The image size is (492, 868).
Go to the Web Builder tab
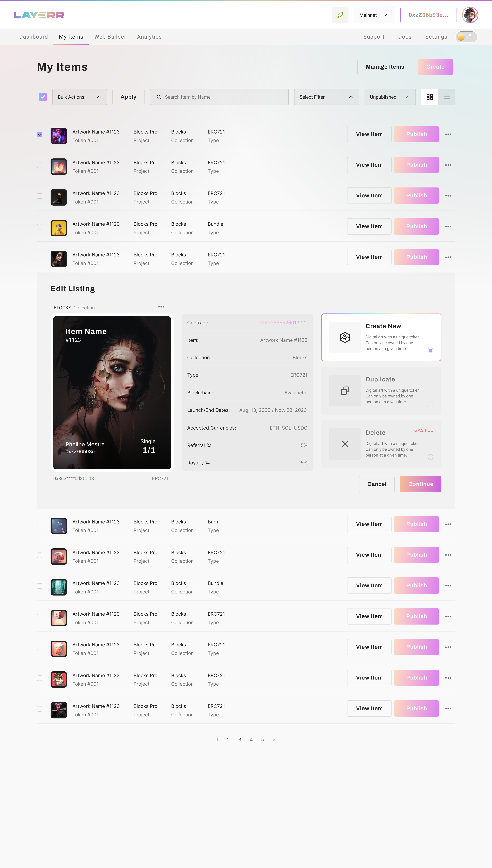click(x=110, y=37)
